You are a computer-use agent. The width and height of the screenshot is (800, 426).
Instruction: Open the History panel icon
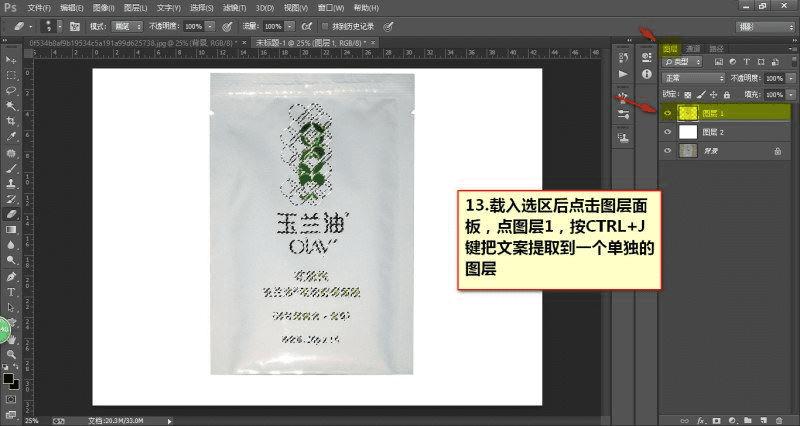[x=623, y=58]
